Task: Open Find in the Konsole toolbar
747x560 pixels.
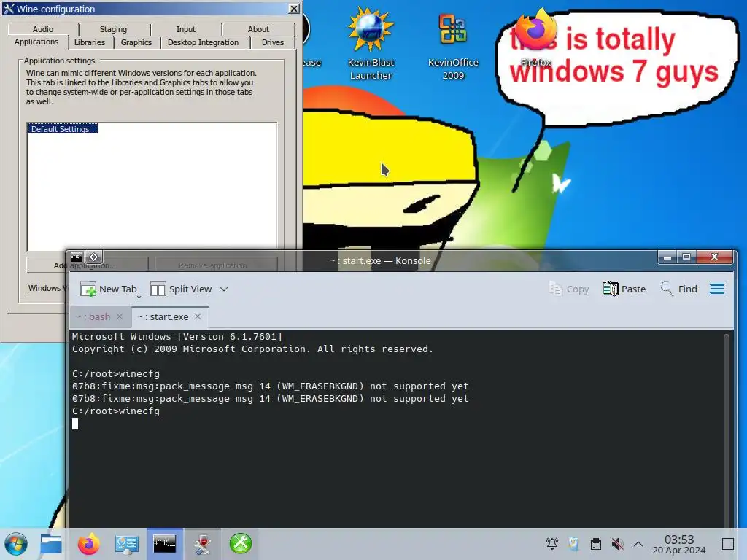Action: (679, 289)
